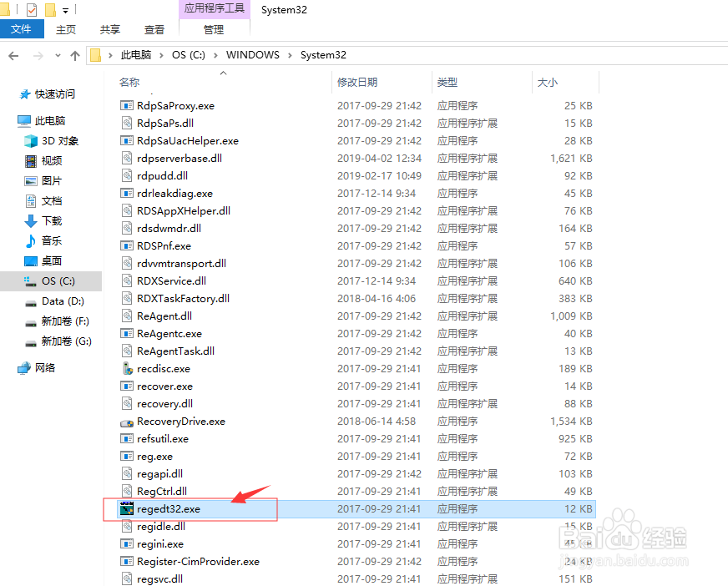Sort by the 类型 column header
Image resolution: width=728 pixels, height=586 pixels.
(x=447, y=82)
